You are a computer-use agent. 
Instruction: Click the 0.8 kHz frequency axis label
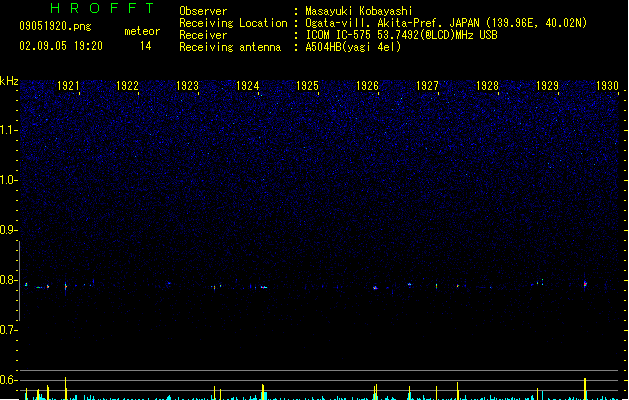8,280
